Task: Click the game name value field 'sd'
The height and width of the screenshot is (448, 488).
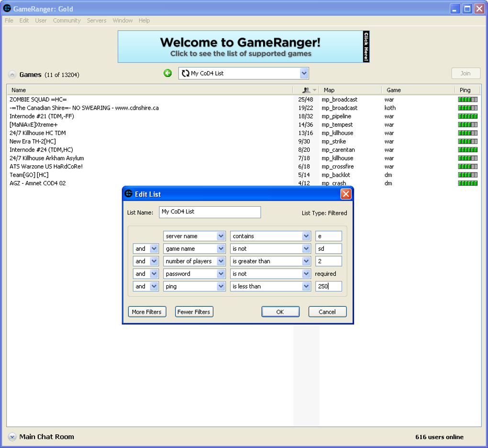Action: click(x=328, y=248)
